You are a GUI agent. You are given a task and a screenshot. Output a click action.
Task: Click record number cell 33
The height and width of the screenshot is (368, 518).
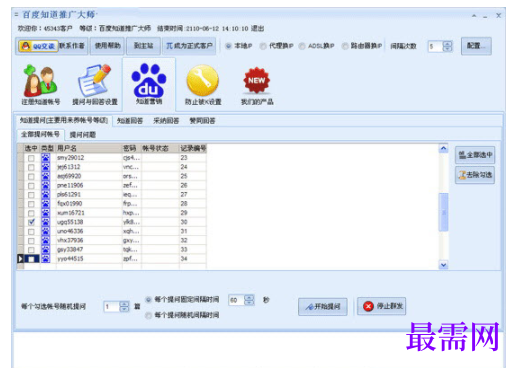pyautogui.click(x=193, y=249)
